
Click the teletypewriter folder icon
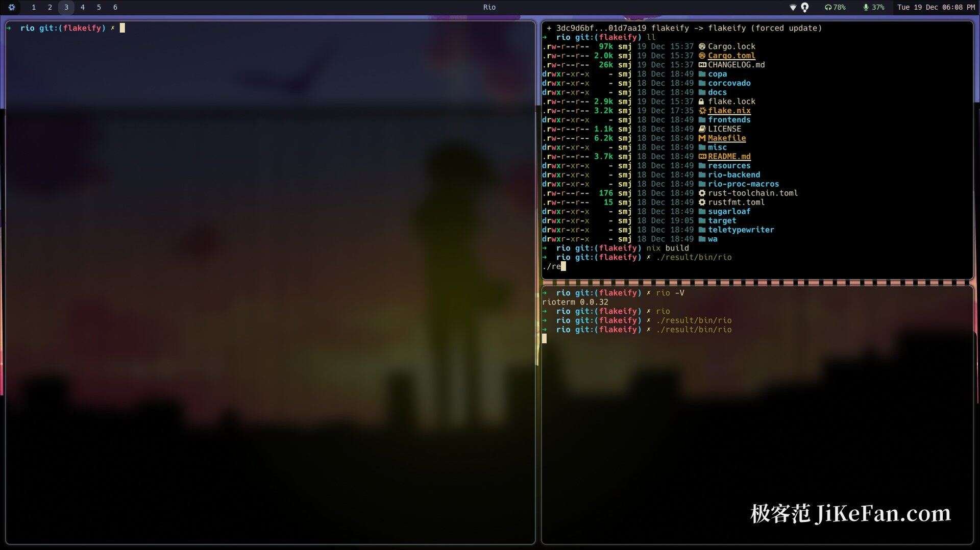coord(702,230)
